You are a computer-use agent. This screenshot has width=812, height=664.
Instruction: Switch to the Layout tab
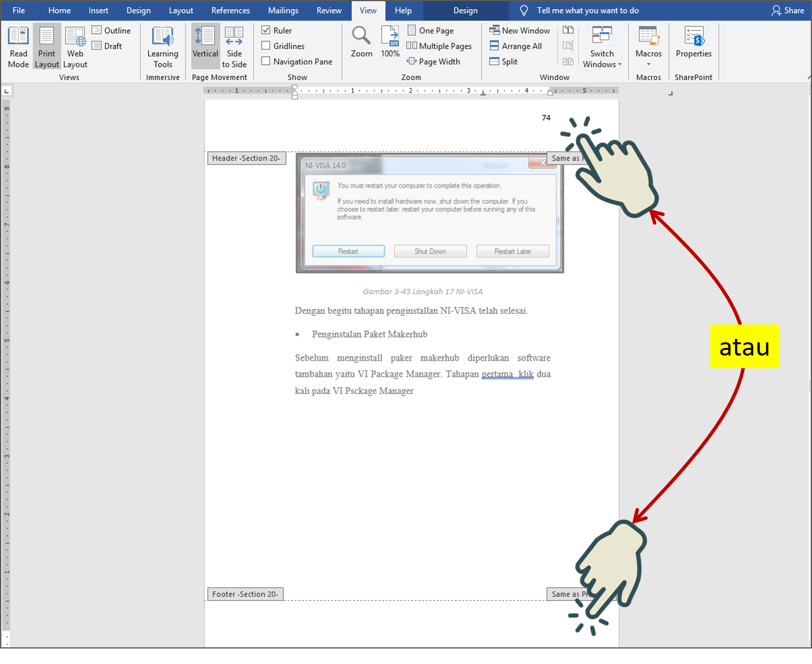click(x=181, y=10)
